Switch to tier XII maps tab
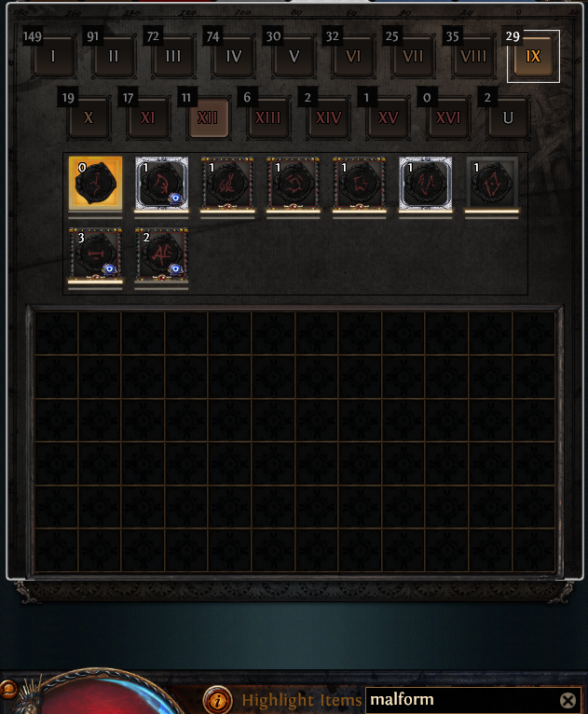This screenshot has width=588, height=714. tap(208, 117)
